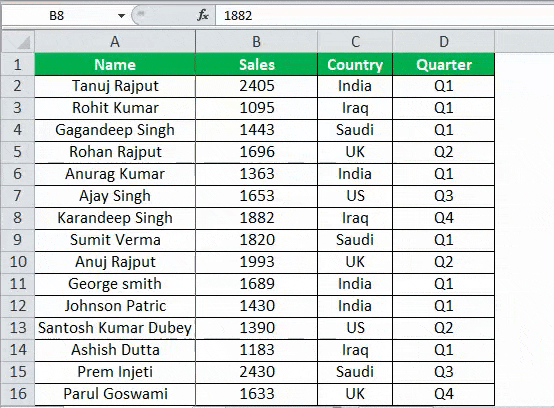This screenshot has height=408, width=554.
Task: Select column D header
Action: (444, 42)
